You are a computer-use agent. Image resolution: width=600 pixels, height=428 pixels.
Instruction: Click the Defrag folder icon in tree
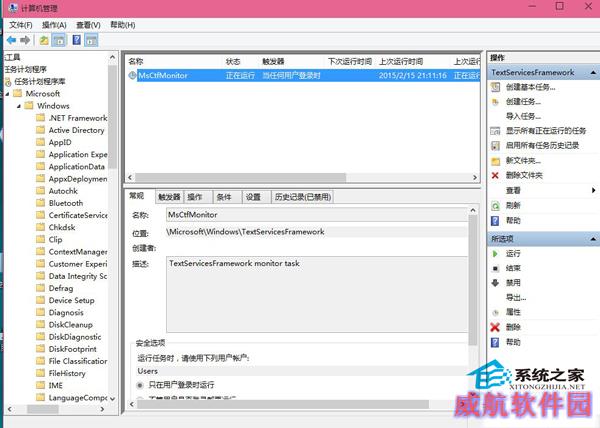point(41,288)
